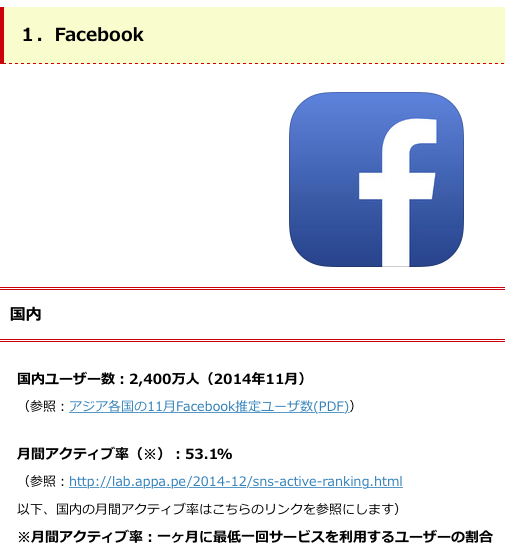
Task: Click the 国内ユーザー数 bold label
Action: (x=66, y=379)
